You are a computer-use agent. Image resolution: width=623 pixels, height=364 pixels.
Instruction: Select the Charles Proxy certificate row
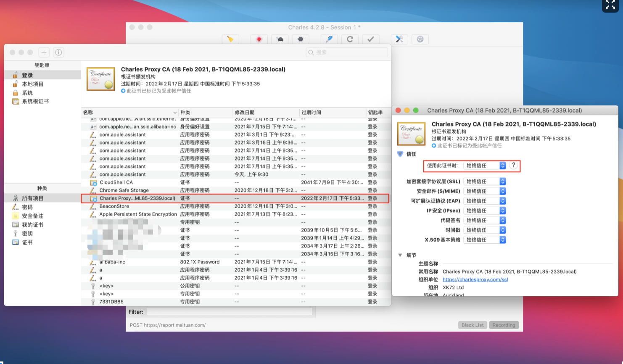tap(235, 198)
